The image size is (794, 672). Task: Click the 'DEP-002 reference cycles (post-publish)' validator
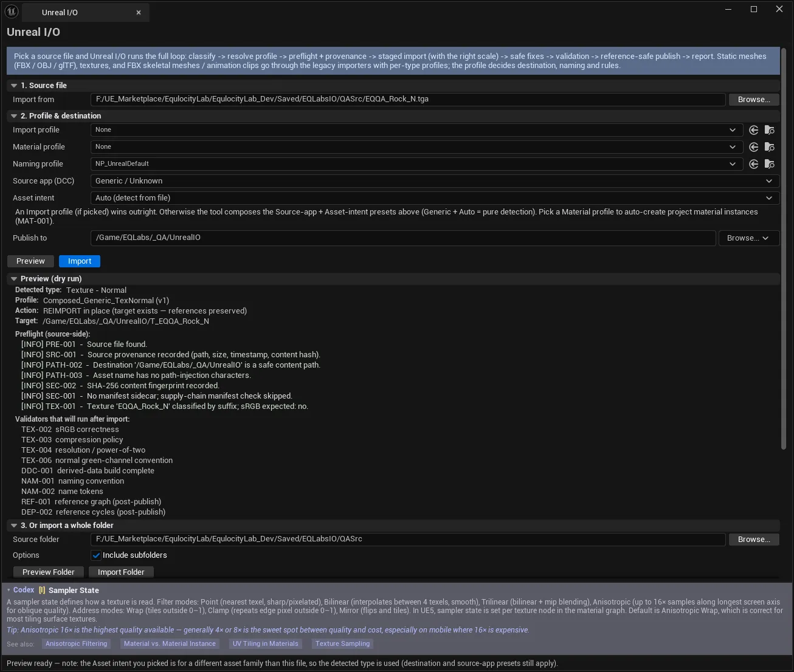94,512
